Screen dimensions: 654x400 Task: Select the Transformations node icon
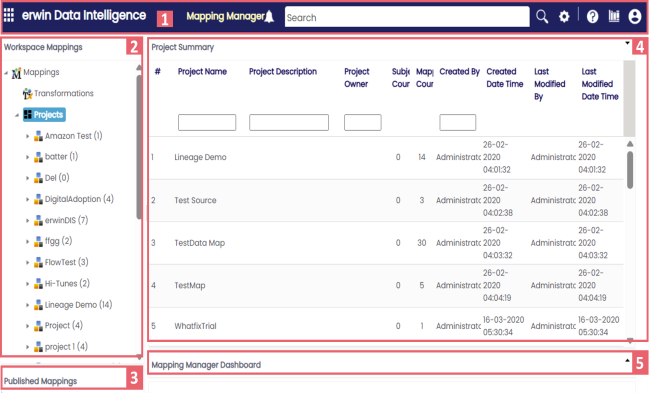pos(27,93)
